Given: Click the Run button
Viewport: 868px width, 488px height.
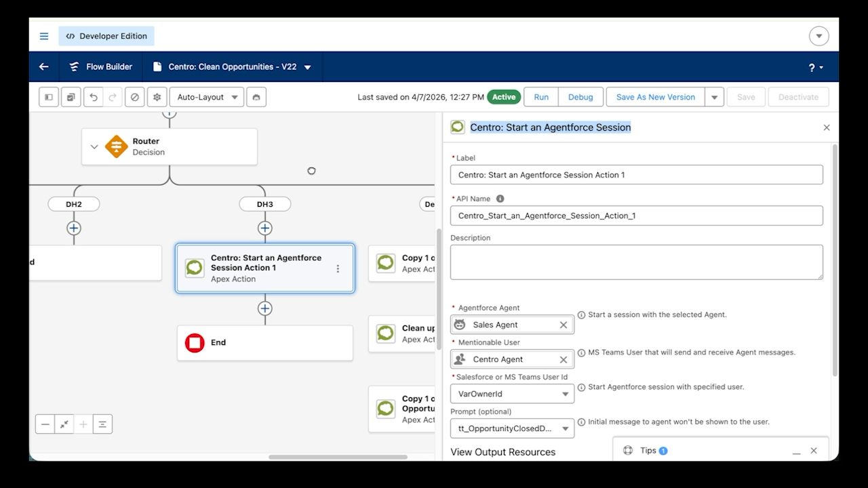Looking at the screenshot, I should point(541,97).
